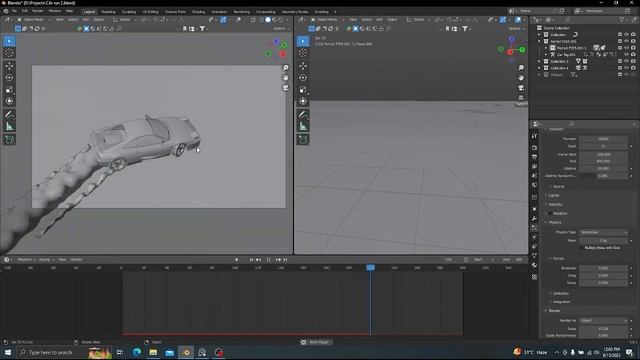
Task: Collapse the Emission panel
Action: [556, 129]
